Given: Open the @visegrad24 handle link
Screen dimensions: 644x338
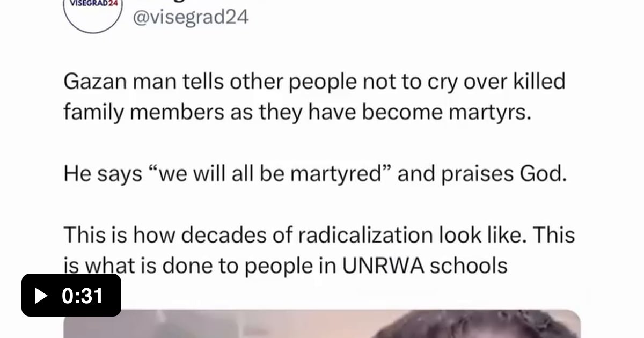Looking at the screenshot, I should 190,17.
